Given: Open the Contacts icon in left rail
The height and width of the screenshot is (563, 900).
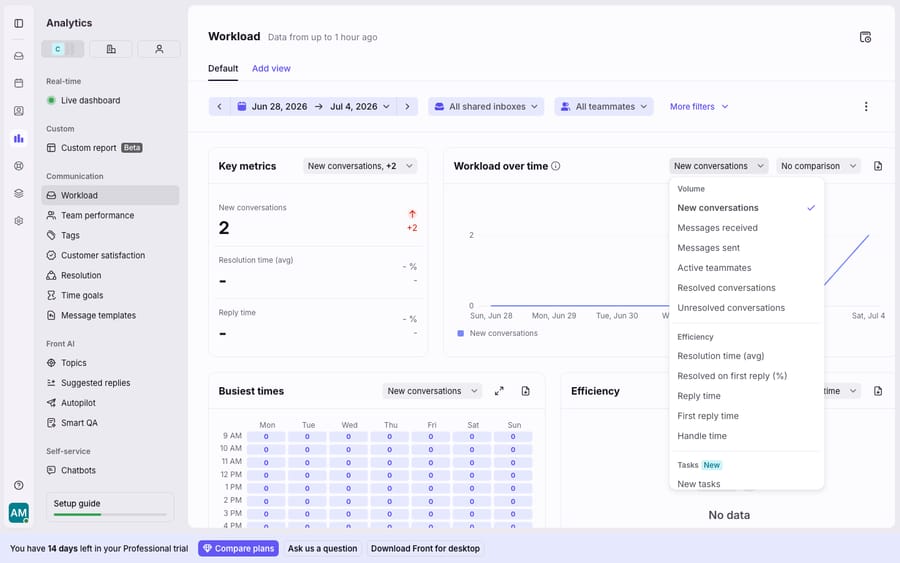Looking at the screenshot, I should (19, 111).
